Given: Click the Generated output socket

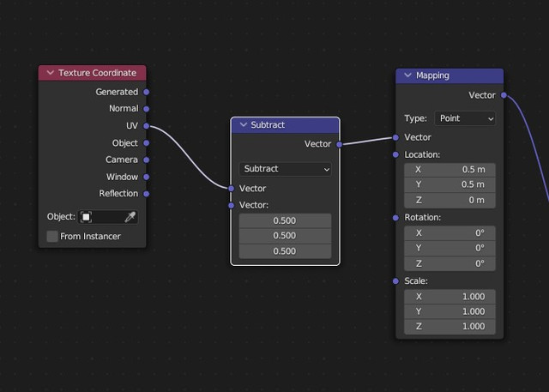Looking at the screenshot, I should tap(147, 92).
